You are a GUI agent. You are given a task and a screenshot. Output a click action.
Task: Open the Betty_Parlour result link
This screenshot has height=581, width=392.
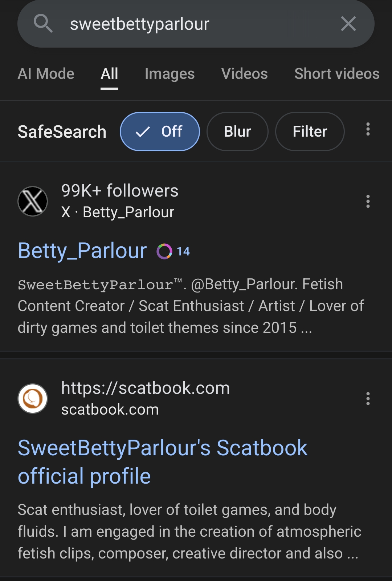(82, 251)
